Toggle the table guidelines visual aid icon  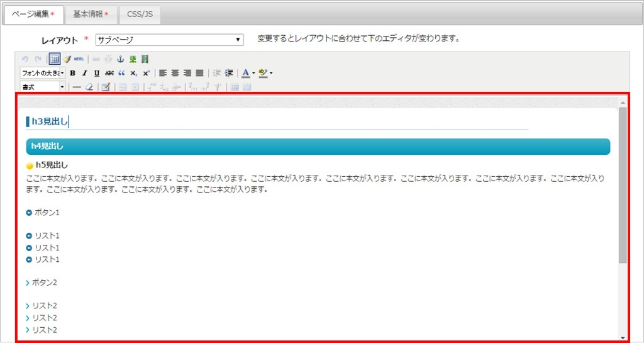55,59
